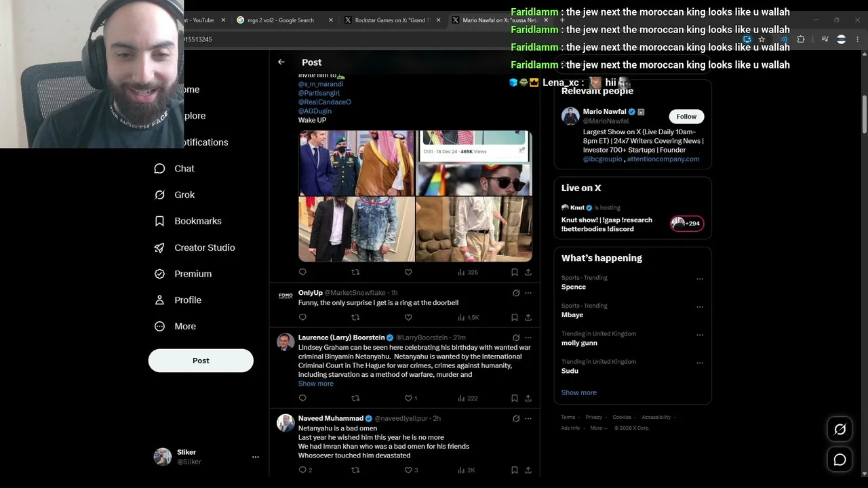The width and height of the screenshot is (868, 488).
Task: Close the mgs 2 vol2 Google Search tab
Action: [331, 20]
